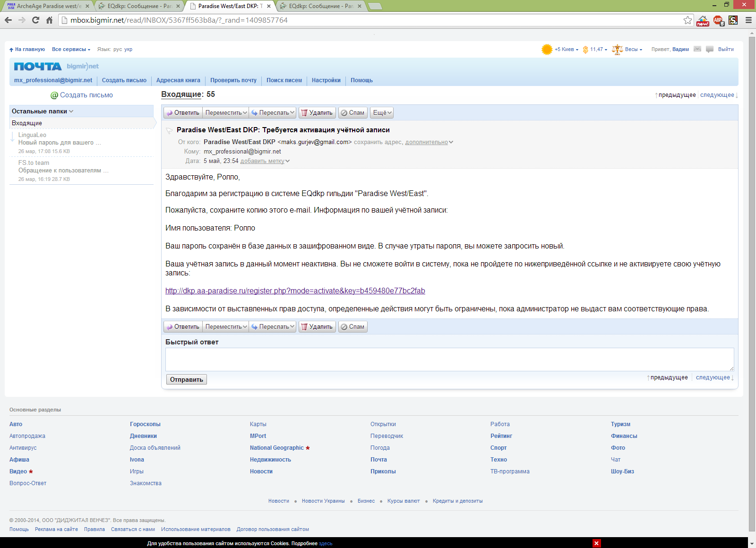Screen dimensions: 756x548
Task: Open the Переместить dropdown below the message
Action: tap(226, 326)
